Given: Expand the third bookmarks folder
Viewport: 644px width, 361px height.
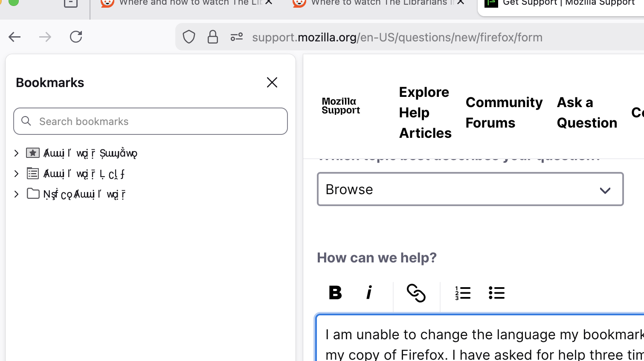Looking at the screenshot, I should [x=17, y=194].
